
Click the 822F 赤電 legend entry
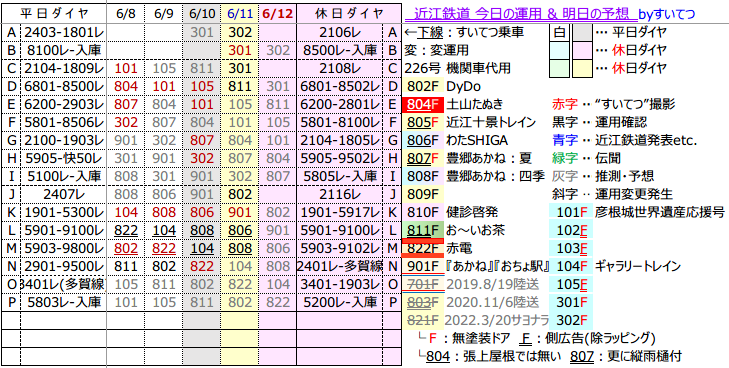point(436,249)
